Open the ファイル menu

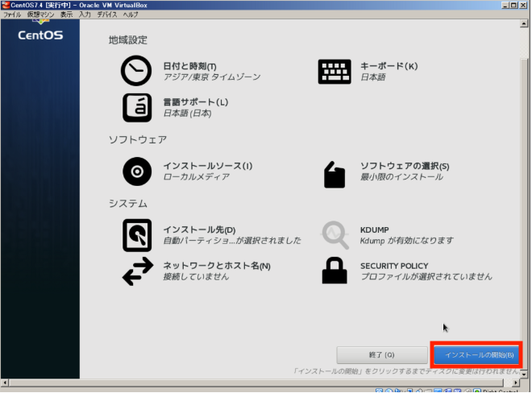pyautogui.click(x=12, y=14)
